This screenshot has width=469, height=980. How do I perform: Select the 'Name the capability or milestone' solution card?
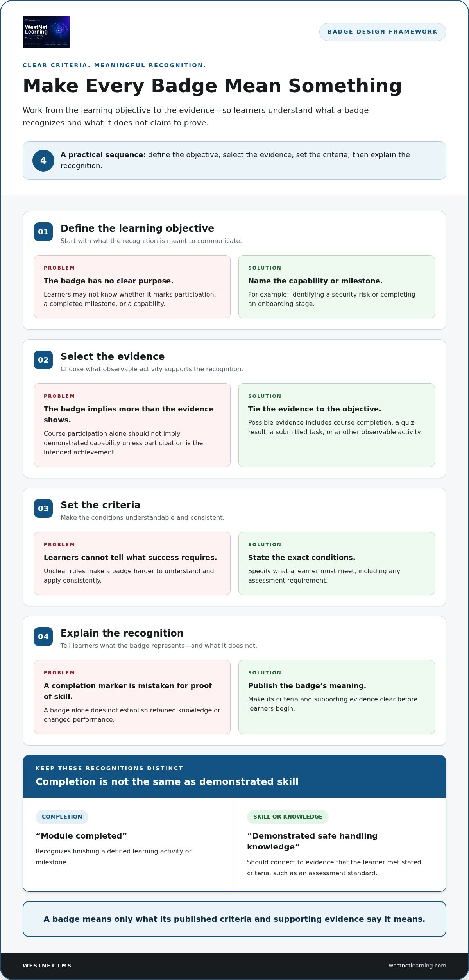(x=337, y=287)
